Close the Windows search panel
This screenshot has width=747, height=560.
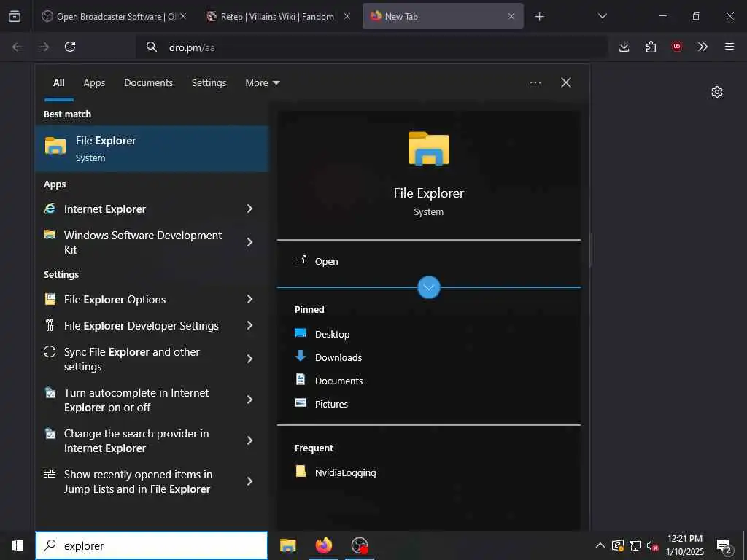point(566,83)
